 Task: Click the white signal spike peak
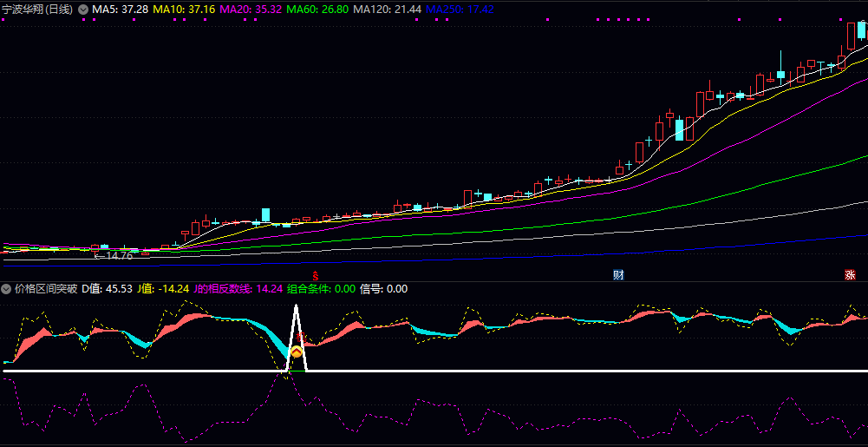coord(297,306)
